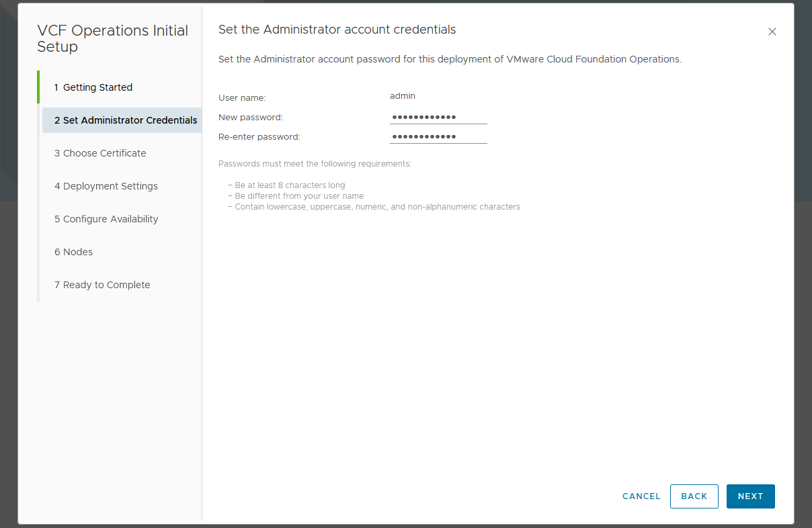Jump to the Deployment Settings step
This screenshot has width=812, height=528.
tap(106, 186)
